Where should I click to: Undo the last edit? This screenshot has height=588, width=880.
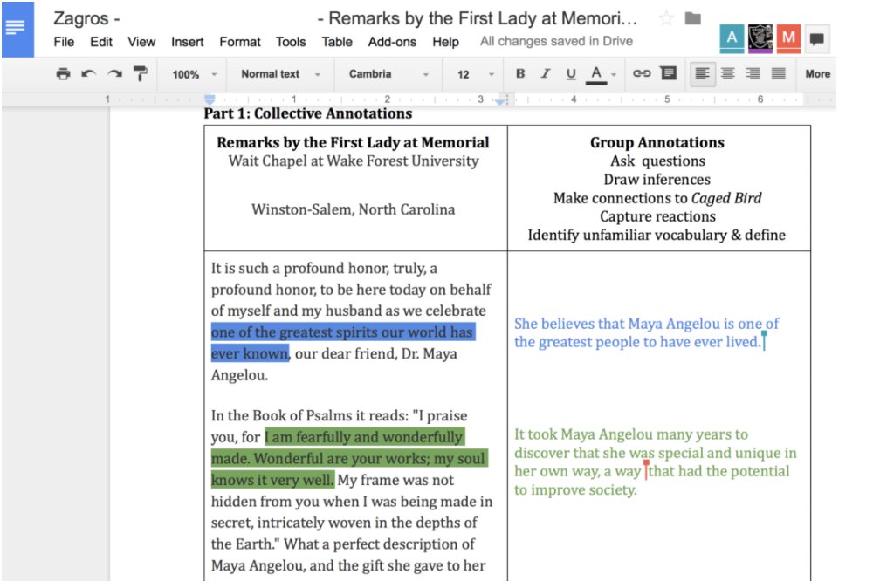coord(89,73)
